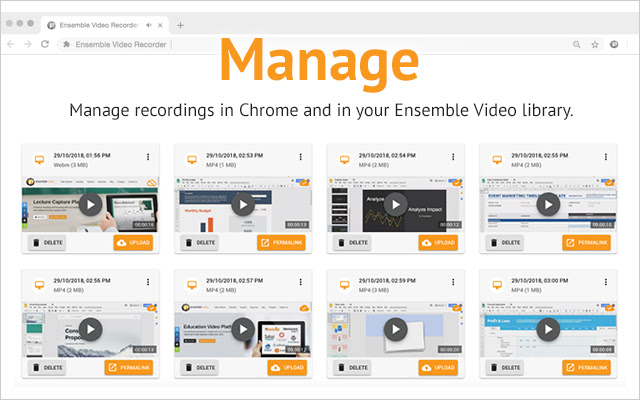Image resolution: width=640 pixels, height=400 pixels.
Task: Click the screen icon on 02:59 PM card
Action: (344, 285)
